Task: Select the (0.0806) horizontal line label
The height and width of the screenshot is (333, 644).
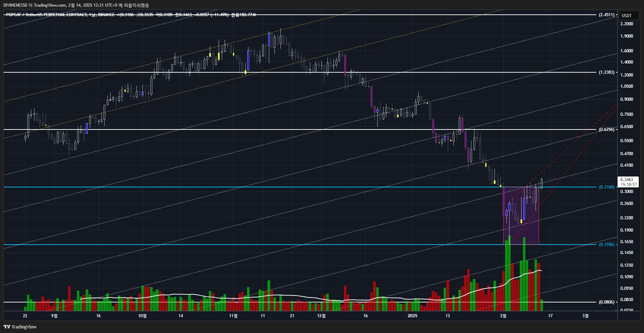Action: tap(606, 302)
